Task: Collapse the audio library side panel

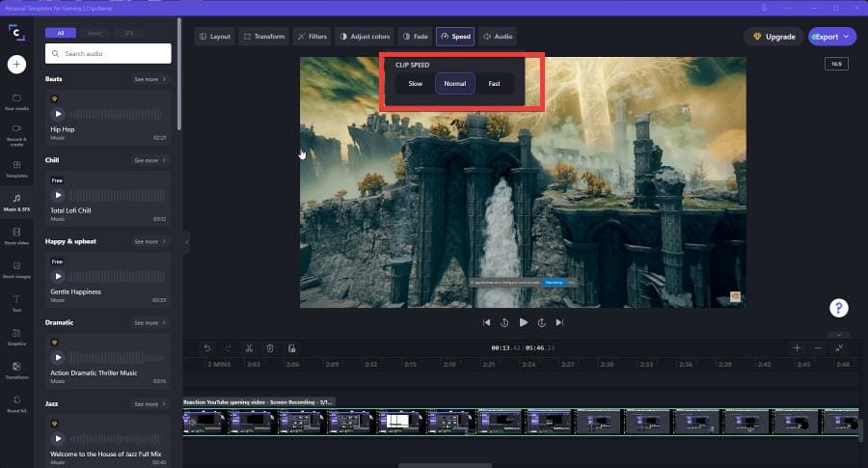Action: coord(186,242)
